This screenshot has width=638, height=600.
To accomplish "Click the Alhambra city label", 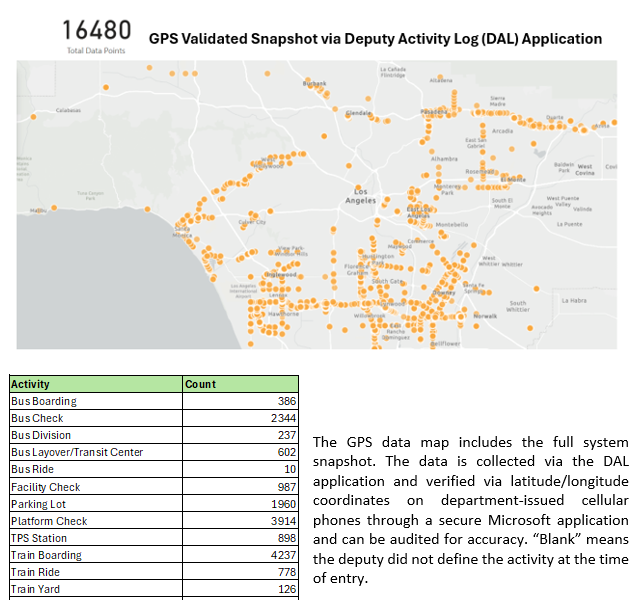I will tap(444, 158).
